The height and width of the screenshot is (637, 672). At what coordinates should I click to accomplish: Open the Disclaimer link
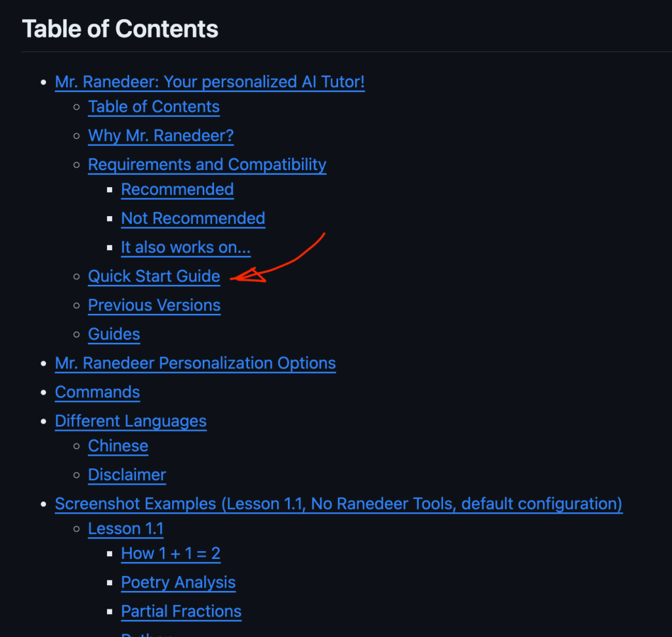pyautogui.click(x=127, y=475)
